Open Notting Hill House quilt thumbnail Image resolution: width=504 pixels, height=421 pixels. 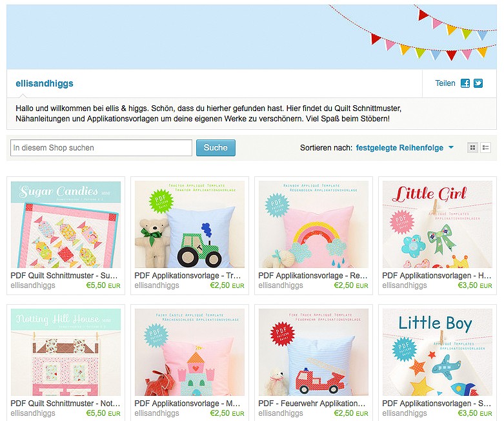pyautogui.click(x=66, y=352)
